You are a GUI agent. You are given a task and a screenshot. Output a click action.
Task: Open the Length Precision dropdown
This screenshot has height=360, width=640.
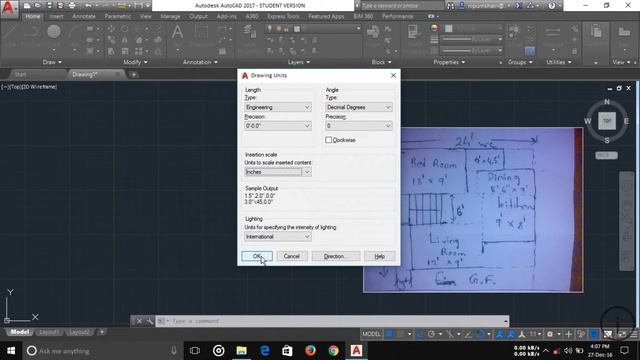[278, 126]
